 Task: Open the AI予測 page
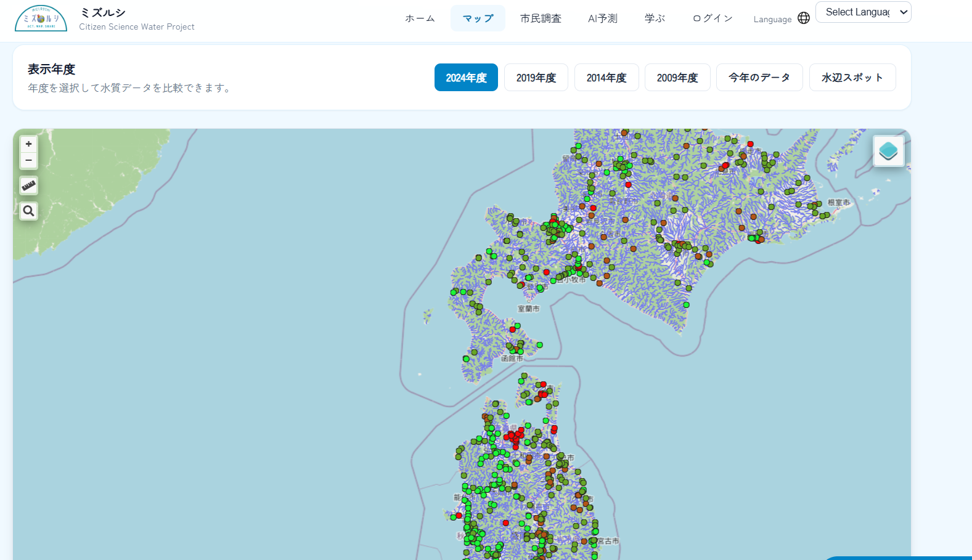pos(603,18)
